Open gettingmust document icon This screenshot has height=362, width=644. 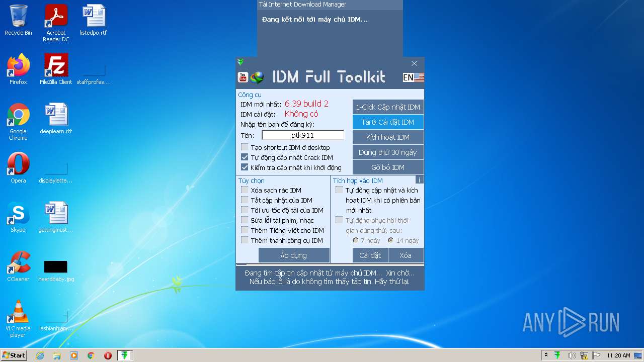(x=56, y=217)
